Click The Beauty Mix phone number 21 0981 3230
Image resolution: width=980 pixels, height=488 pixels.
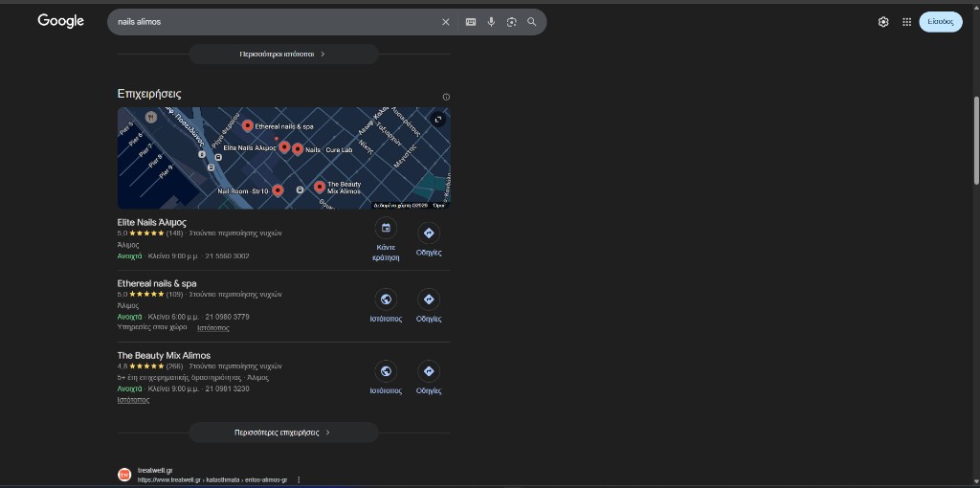[x=228, y=388]
